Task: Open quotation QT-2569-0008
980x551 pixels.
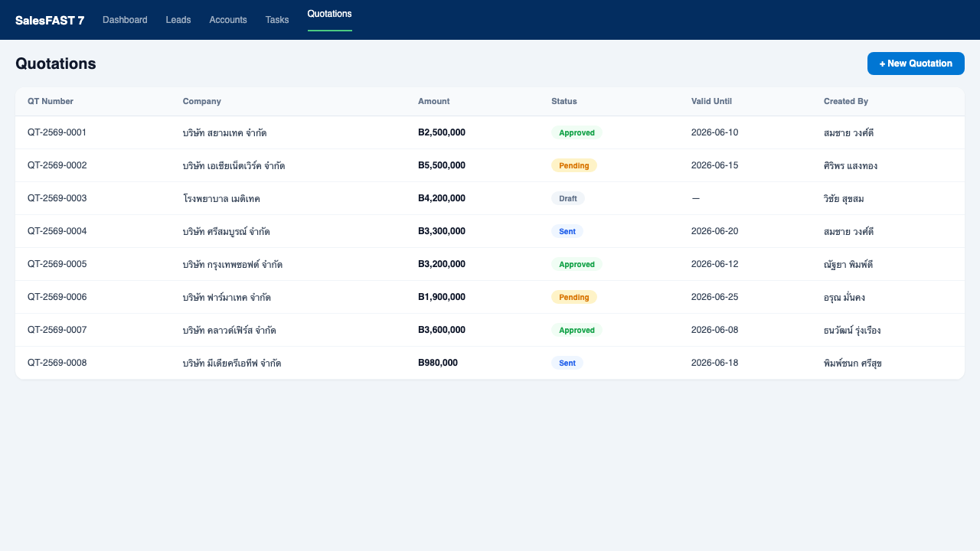Action: tap(57, 363)
